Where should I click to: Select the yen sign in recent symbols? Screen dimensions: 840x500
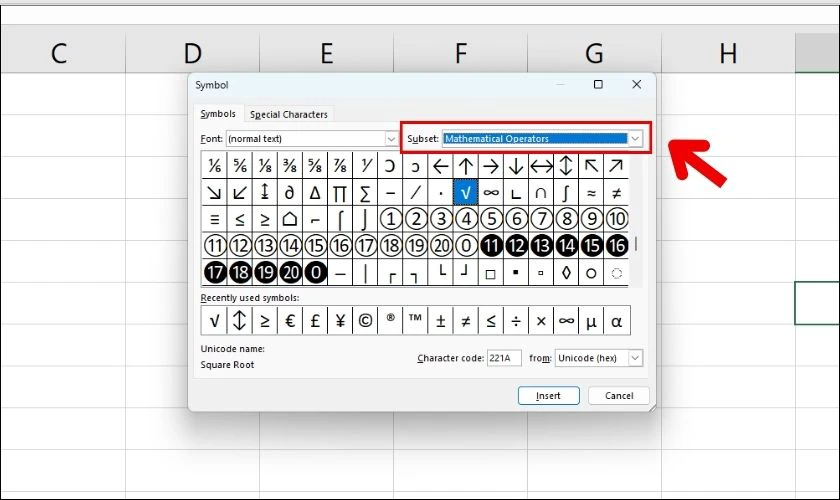(340, 320)
